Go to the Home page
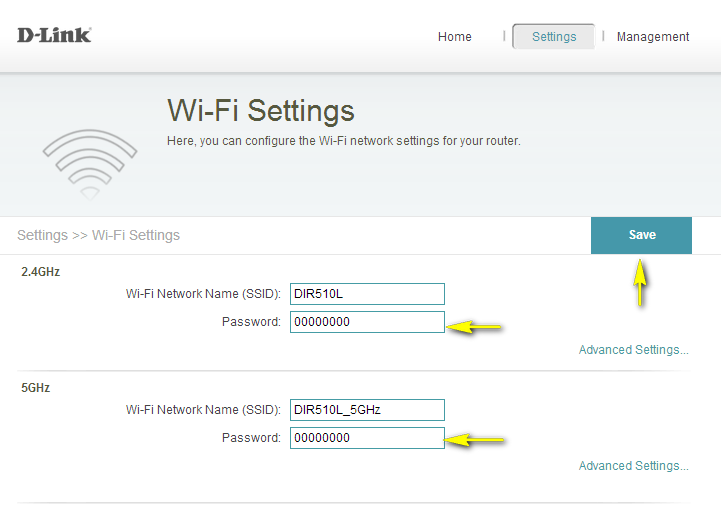This screenshot has width=721, height=508. click(x=454, y=37)
